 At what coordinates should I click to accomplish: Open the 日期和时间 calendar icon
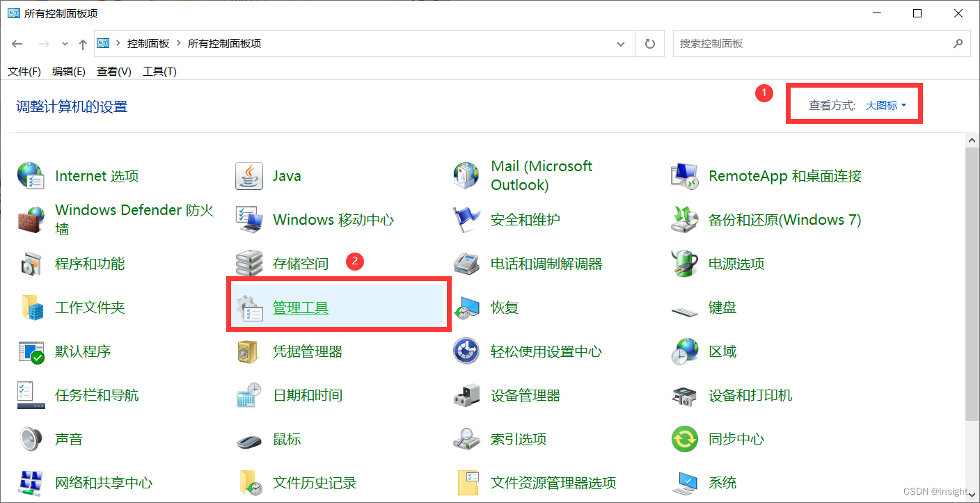[249, 395]
